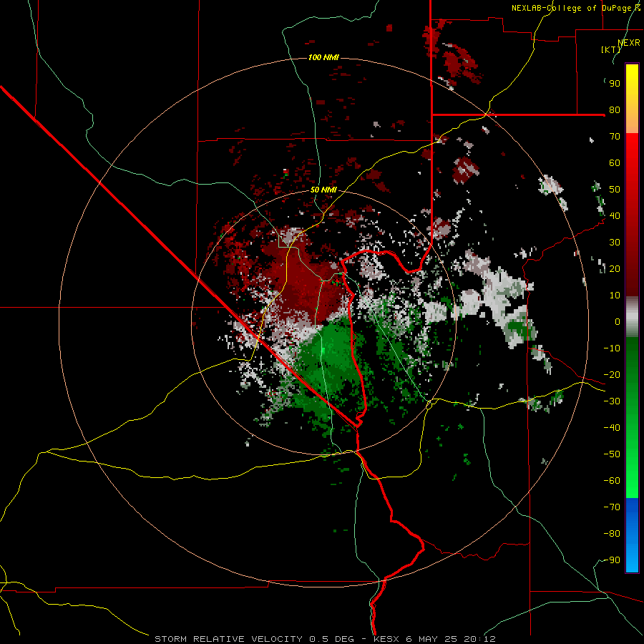This screenshot has height=644, width=644.
Task: Click the [KT] units label
Action: pos(611,49)
